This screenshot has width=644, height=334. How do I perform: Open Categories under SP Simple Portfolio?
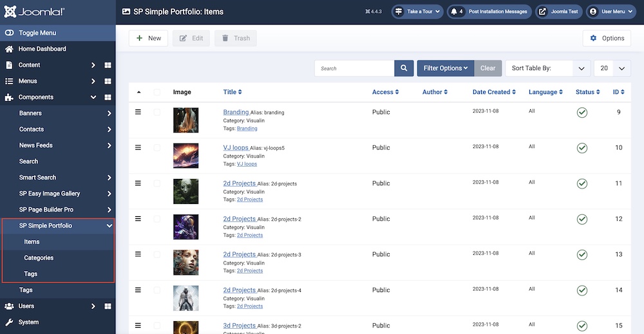[39, 258]
